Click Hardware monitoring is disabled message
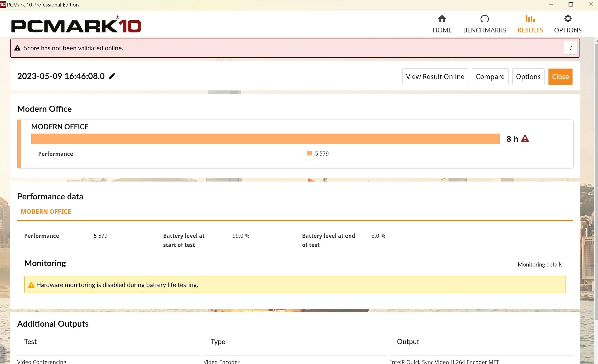Screen dimensions: 598x364 point(117,285)
